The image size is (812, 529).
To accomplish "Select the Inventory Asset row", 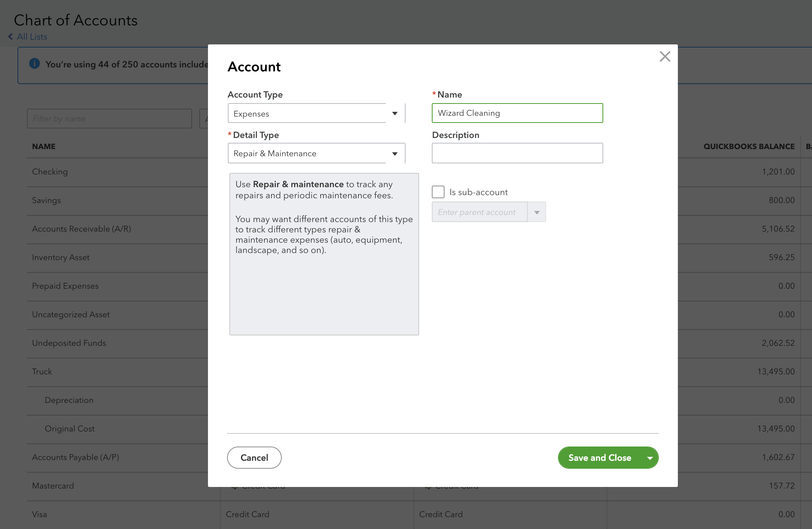I will (x=61, y=257).
